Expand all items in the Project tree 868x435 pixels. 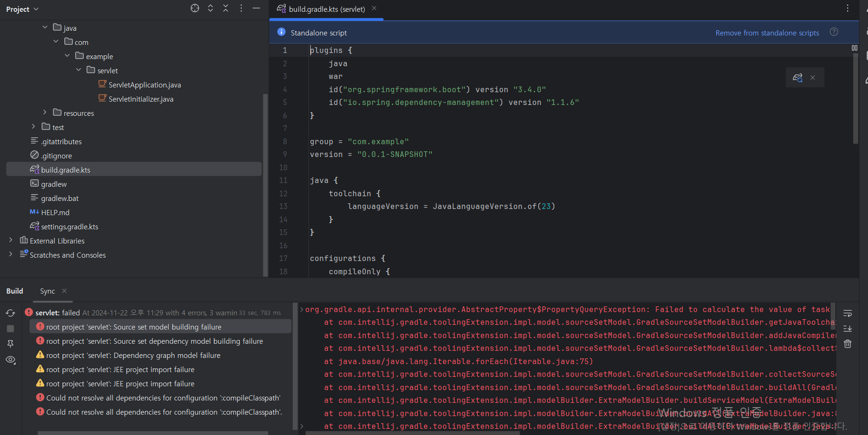tap(210, 8)
